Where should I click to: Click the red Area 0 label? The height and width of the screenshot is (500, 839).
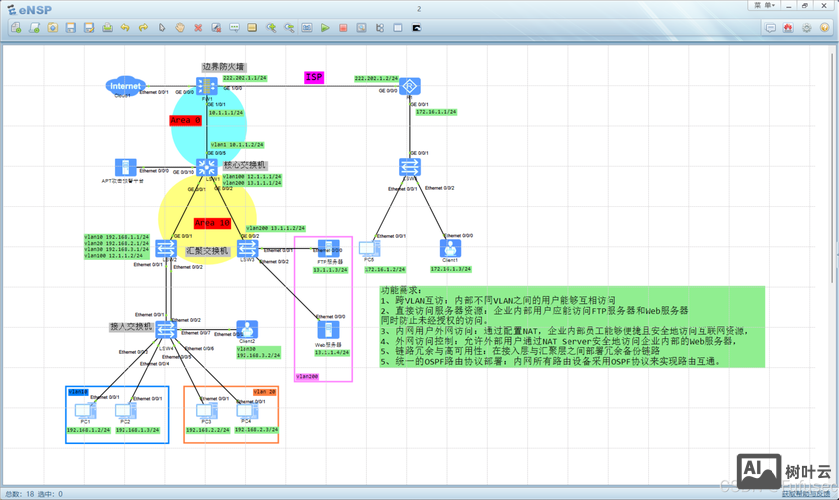(186, 121)
